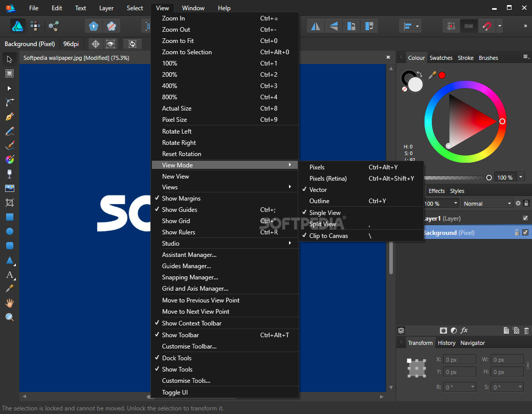Switch to Designer persona
Image resolution: width=532 pixels, height=414 pixels.
pyautogui.click(x=17, y=26)
